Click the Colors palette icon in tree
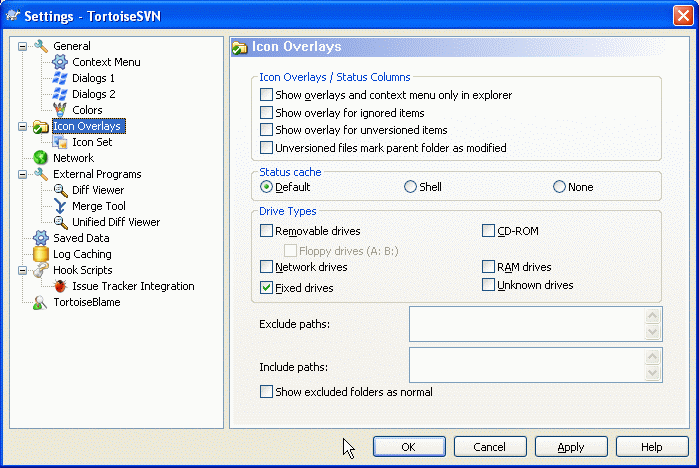 (x=60, y=110)
